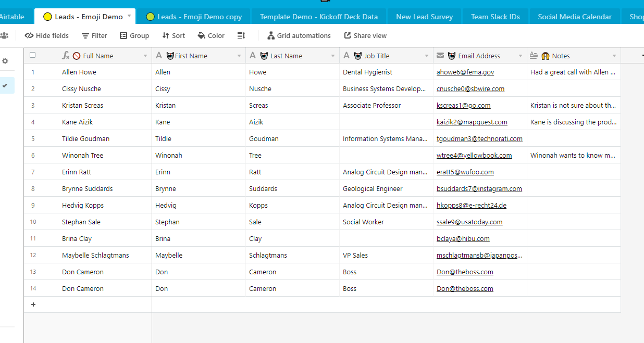Viewport: 644px width, 343px height.
Task: Open the Social Media Calendar tab
Action: 575,17
